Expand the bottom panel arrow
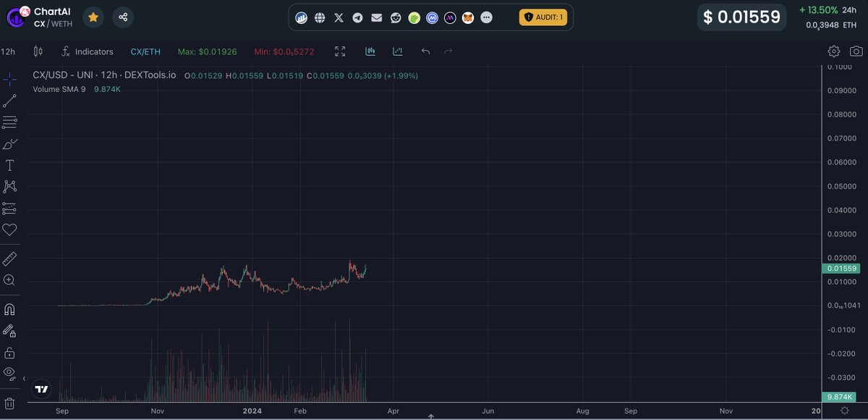 tap(430, 416)
